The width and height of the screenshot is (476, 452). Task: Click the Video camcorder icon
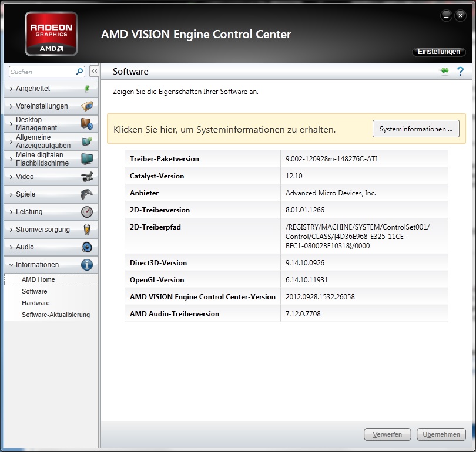(x=87, y=177)
